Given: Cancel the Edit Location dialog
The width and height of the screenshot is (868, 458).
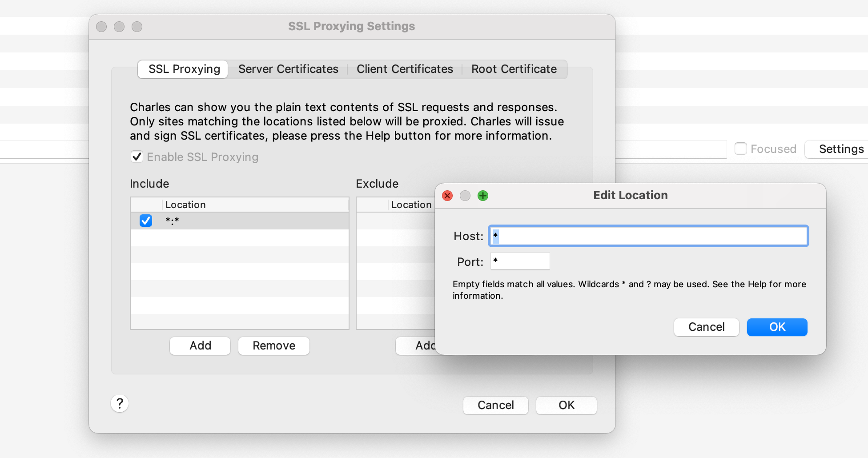Looking at the screenshot, I should (706, 327).
